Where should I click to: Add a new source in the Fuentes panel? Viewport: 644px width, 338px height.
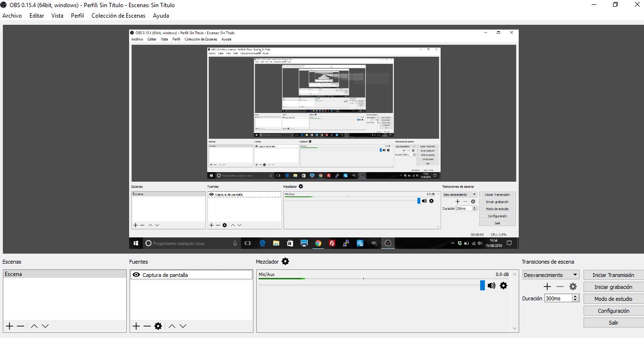136,326
